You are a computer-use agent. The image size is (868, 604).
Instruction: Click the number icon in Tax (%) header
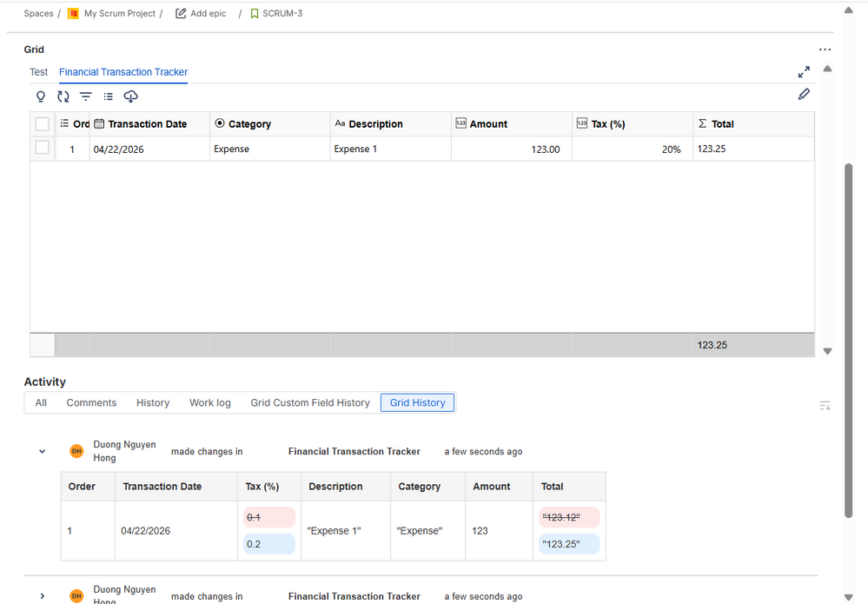click(582, 123)
